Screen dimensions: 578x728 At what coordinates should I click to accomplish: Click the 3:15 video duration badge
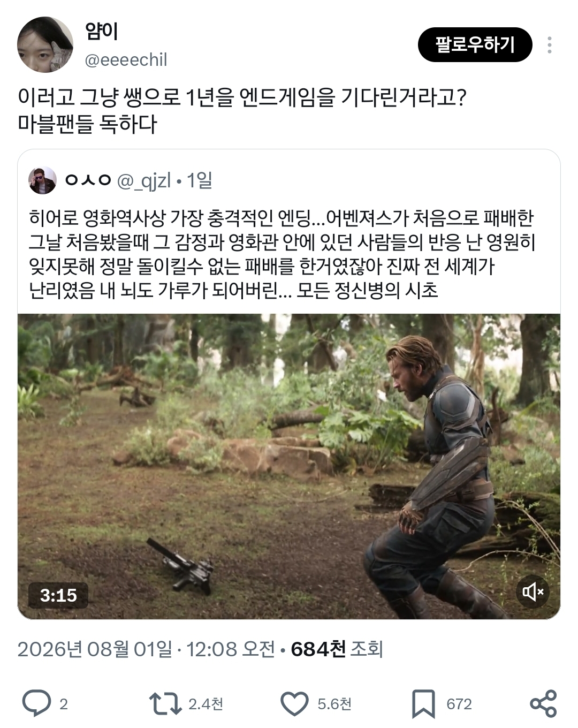point(58,595)
